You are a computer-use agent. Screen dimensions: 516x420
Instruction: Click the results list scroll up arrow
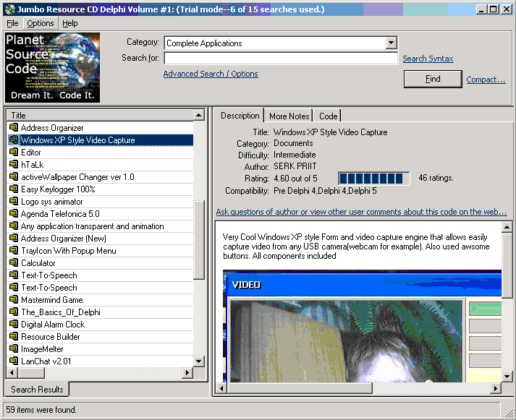[198, 115]
